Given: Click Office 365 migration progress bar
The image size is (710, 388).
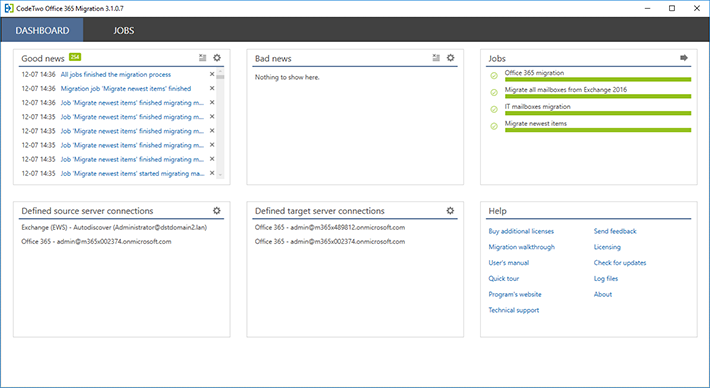Looking at the screenshot, I should coord(598,79).
